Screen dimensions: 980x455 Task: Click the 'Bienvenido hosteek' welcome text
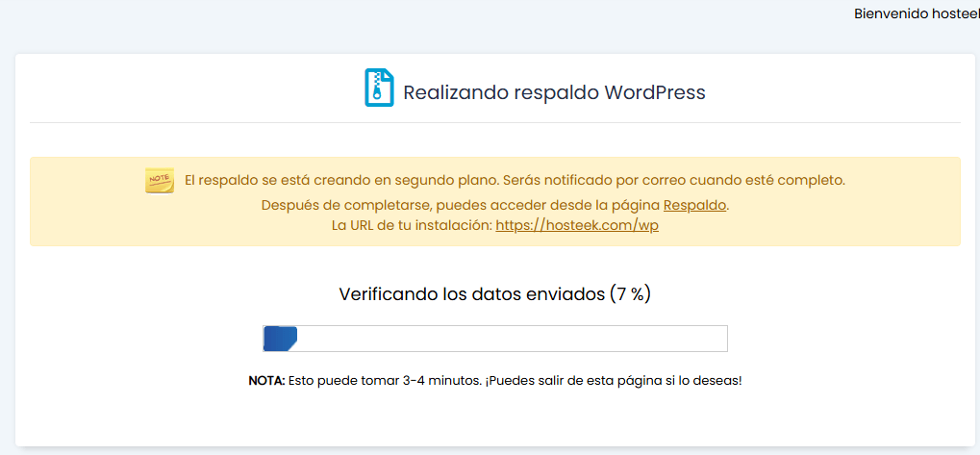point(917,13)
